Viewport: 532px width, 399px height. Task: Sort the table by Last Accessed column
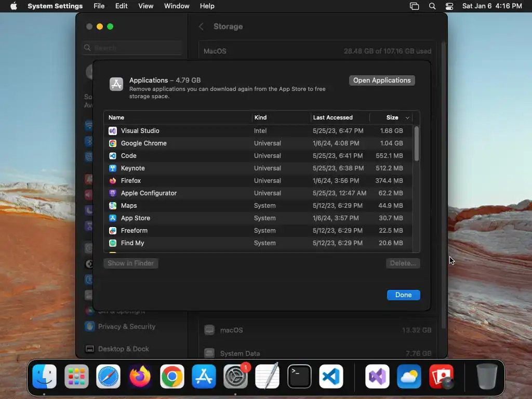(x=333, y=117)
